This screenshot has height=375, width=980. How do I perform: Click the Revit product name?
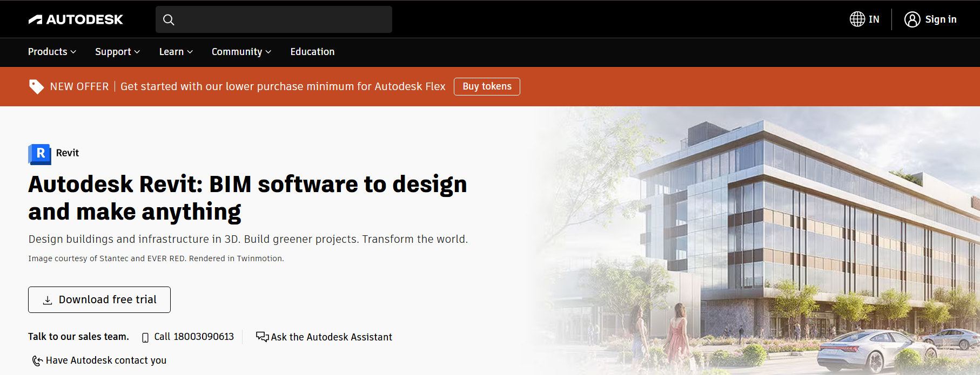click(x=68, y=153)
